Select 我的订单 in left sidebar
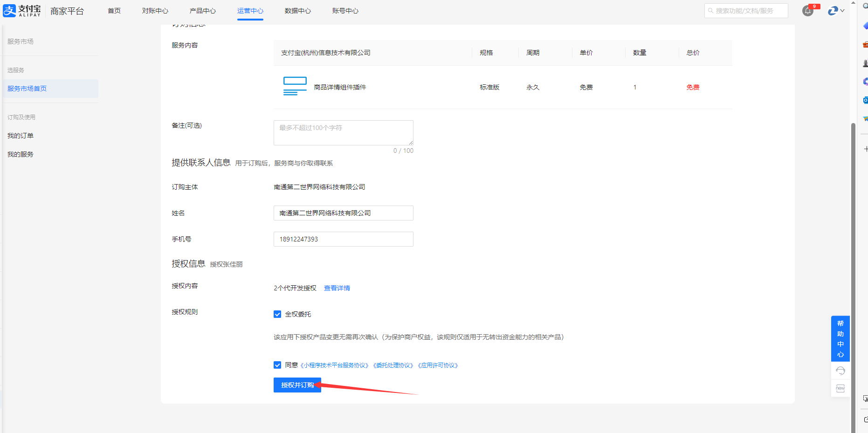This screenshot has height=433, width=868. [21, 136]
